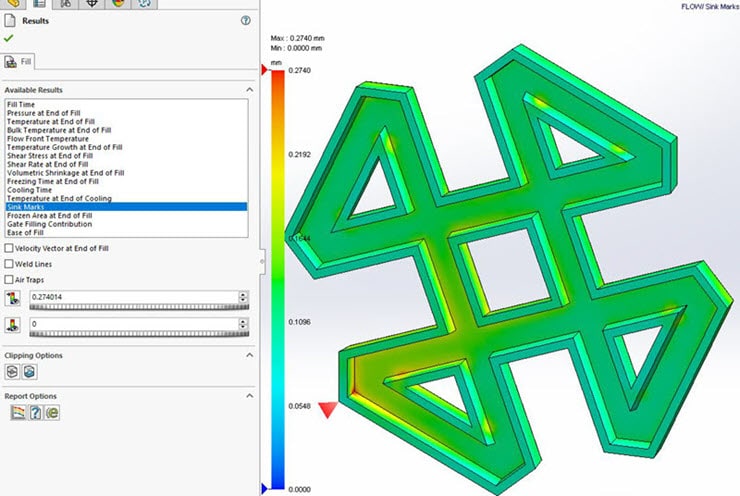Click the 'FLOW/ Sink Marks' plot title

(710, 7)
